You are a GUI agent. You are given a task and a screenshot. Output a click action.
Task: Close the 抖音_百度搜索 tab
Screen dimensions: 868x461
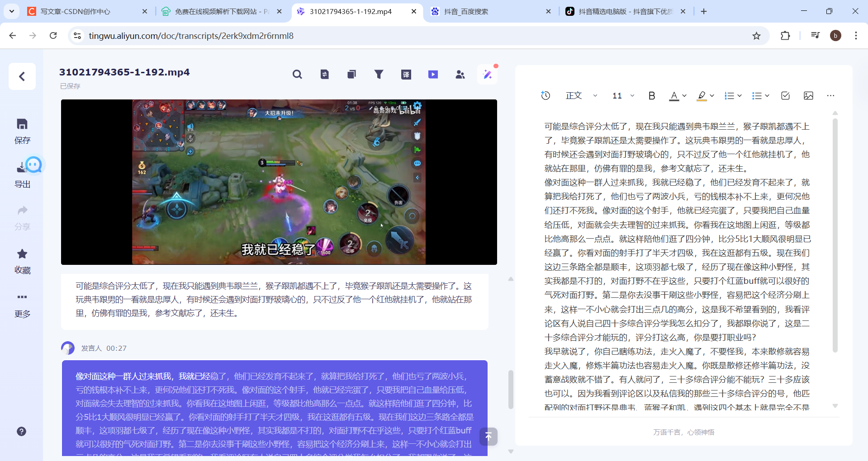click(x=548, y=11)
